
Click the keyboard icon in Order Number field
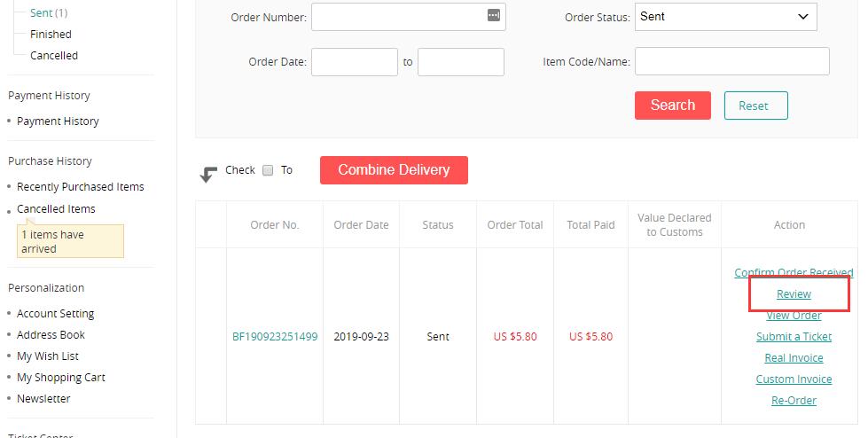click(x=493, y=15)
